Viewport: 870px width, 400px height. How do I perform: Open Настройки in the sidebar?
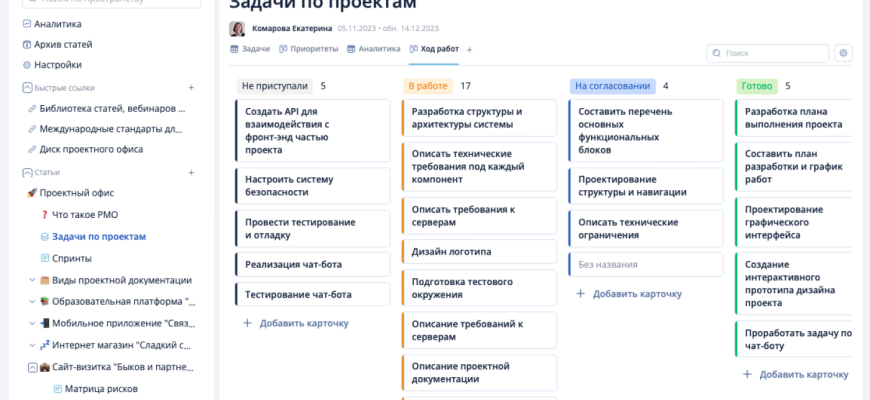click(x=58, y=65)
